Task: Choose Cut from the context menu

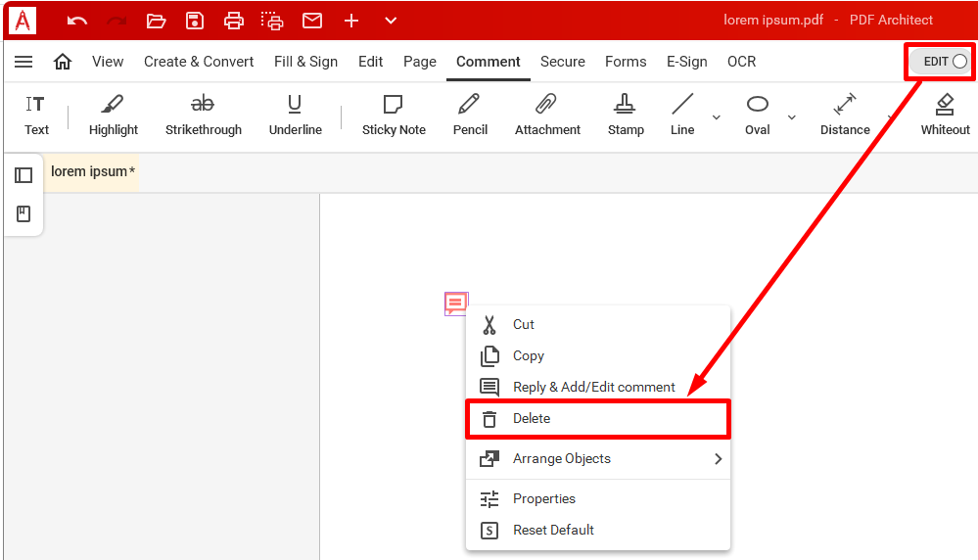Action: (x=597, y=324)
